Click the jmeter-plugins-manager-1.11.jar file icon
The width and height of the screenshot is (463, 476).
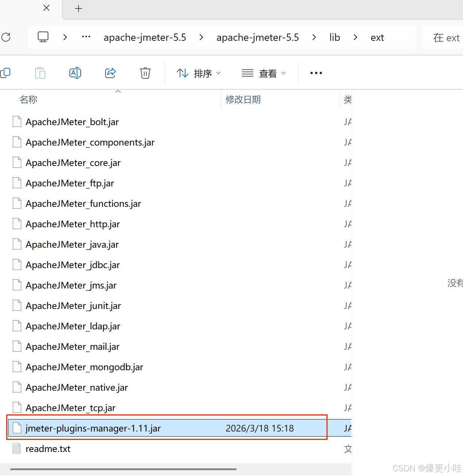click(17, 428)
